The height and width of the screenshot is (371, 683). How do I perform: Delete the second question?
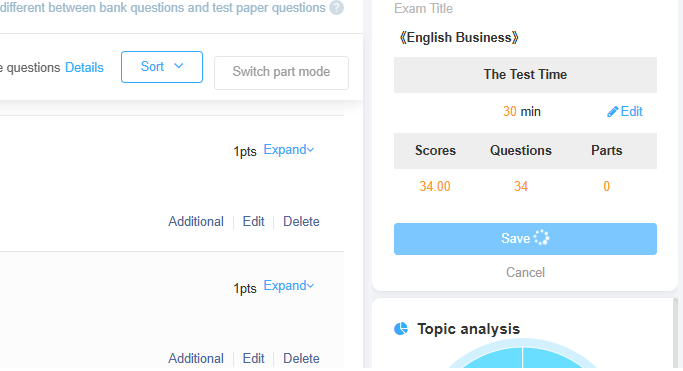point(301,358)
